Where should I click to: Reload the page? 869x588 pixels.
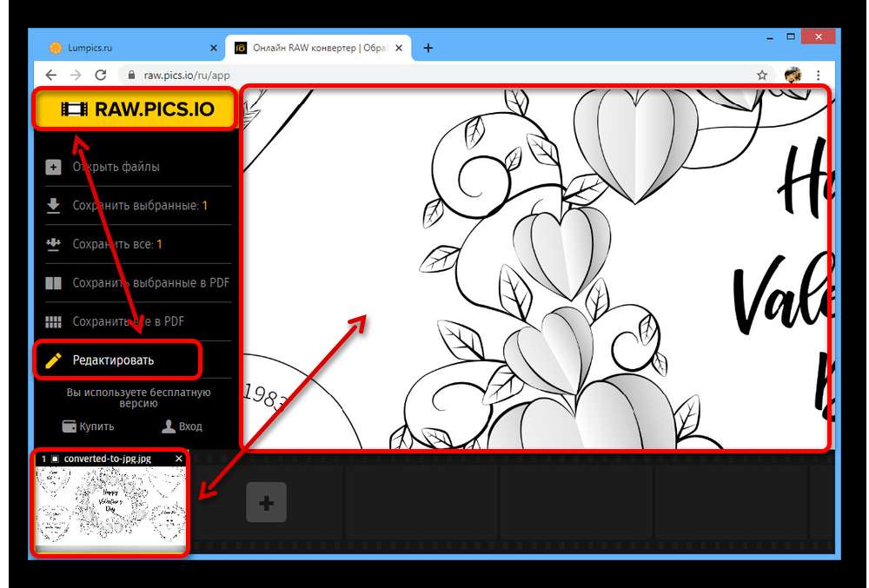(100, 76)
